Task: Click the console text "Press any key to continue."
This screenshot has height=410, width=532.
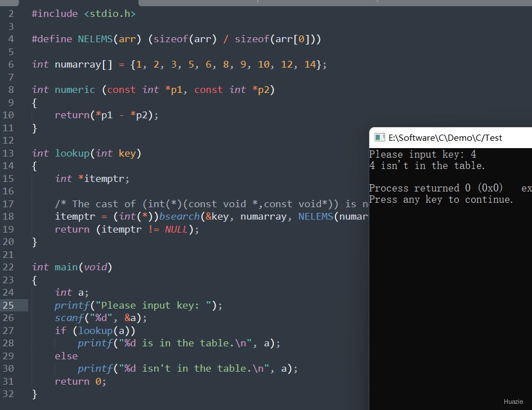Action: [441, 199]
